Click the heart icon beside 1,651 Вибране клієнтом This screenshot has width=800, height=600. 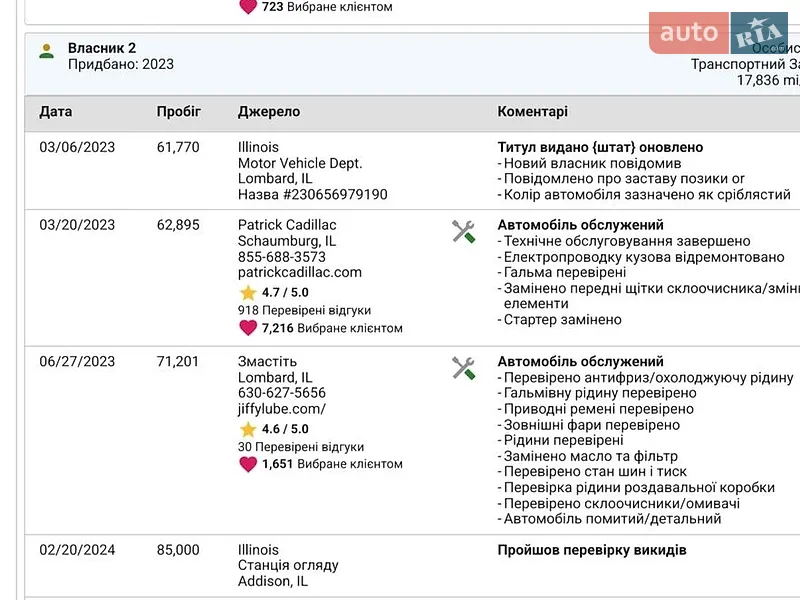coord(248,464)
